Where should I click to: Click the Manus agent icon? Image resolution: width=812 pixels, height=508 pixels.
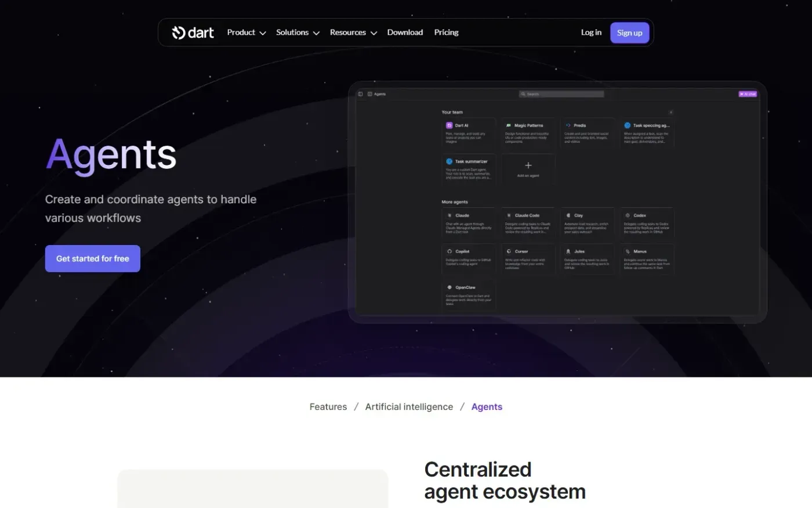click(628, 251)
